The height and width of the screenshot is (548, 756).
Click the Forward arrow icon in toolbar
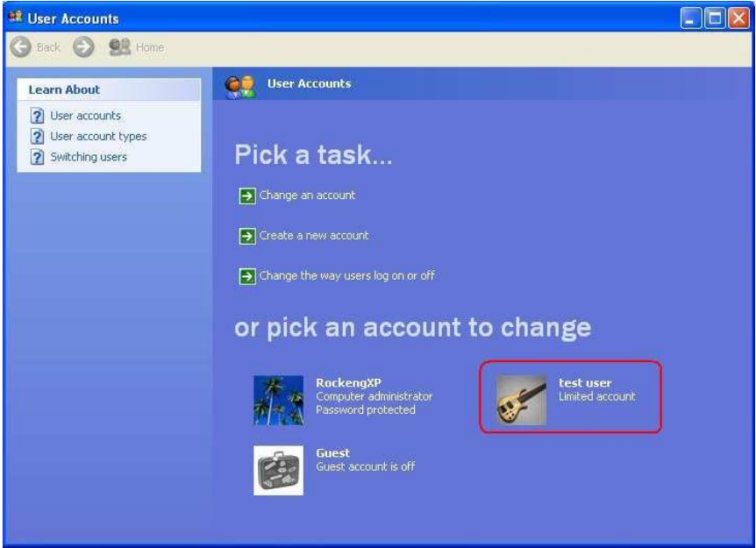pos(83,47)
